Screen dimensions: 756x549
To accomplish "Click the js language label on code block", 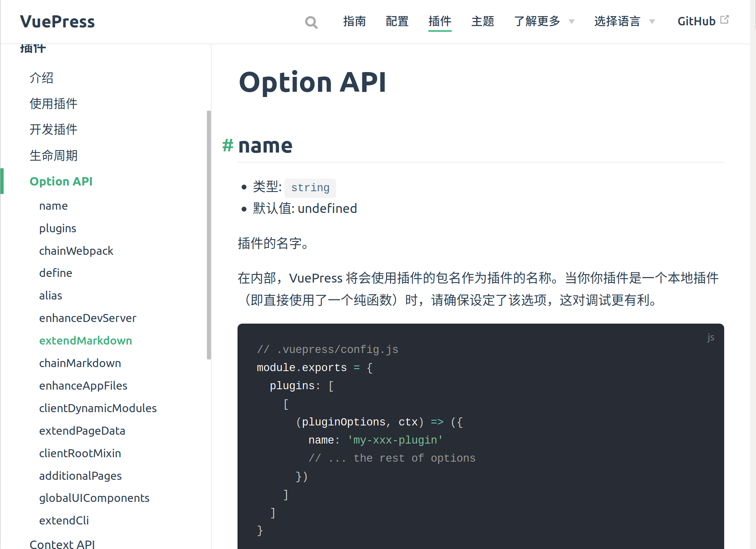I will tap(711, 337).
